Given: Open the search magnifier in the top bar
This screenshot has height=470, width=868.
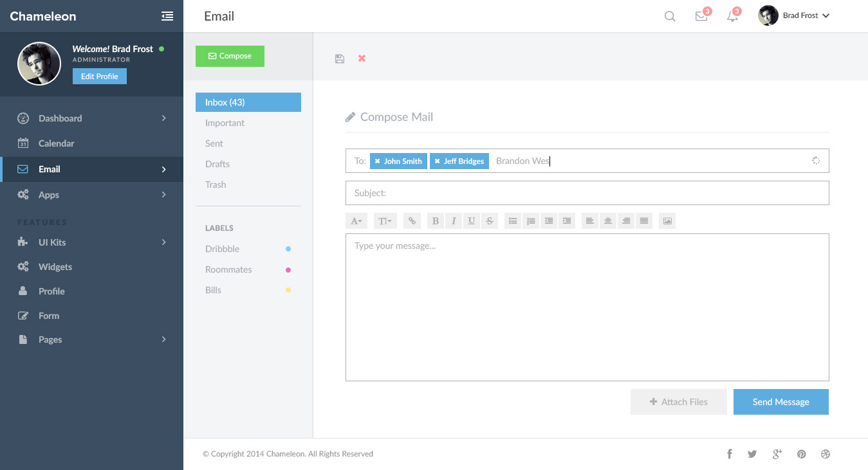Looking at the screenshot, I should (x=670, y=16).
